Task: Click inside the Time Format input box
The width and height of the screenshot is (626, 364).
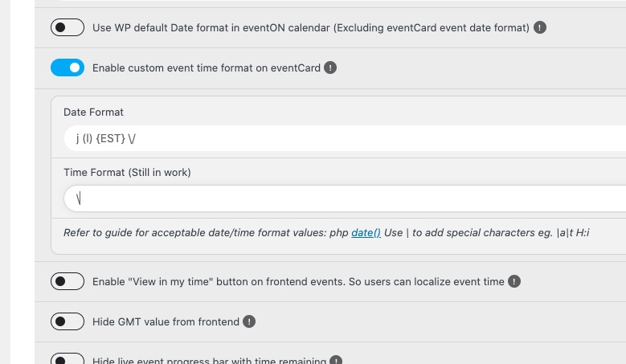Action: pyautogui.click(x=345, y=198)
